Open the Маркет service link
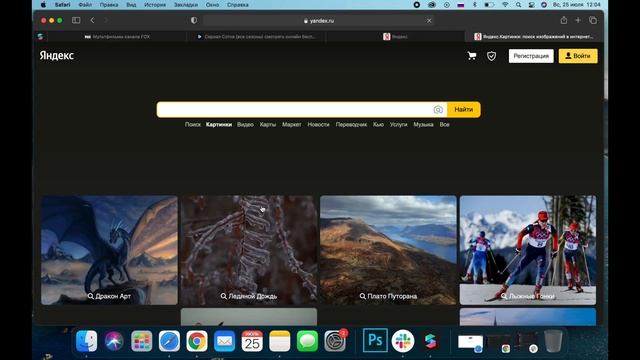 [291, 124]
